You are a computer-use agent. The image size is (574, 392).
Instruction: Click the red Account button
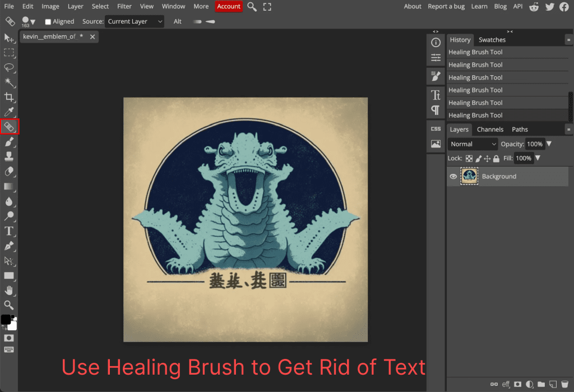tap(229, 6)
